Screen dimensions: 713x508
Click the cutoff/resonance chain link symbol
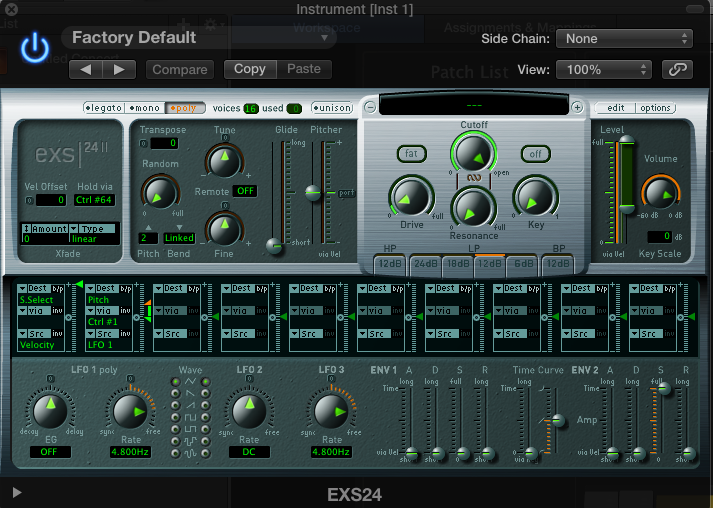click(x=473, y=178)
